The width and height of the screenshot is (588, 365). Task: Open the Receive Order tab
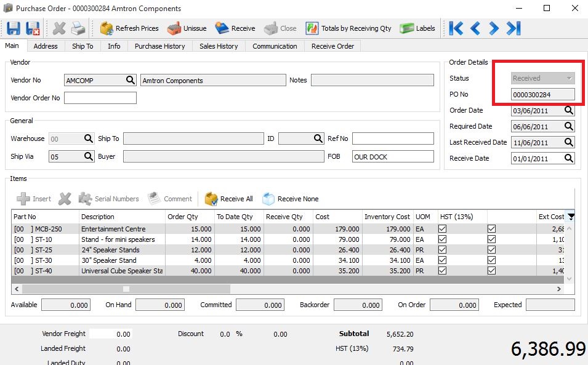(332, 46)
